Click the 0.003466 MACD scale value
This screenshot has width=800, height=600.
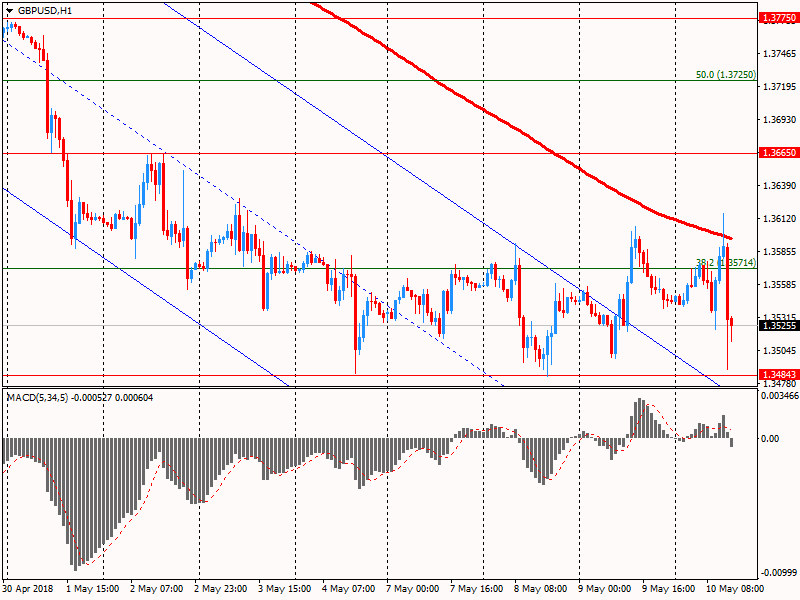(x=780, y=396)
